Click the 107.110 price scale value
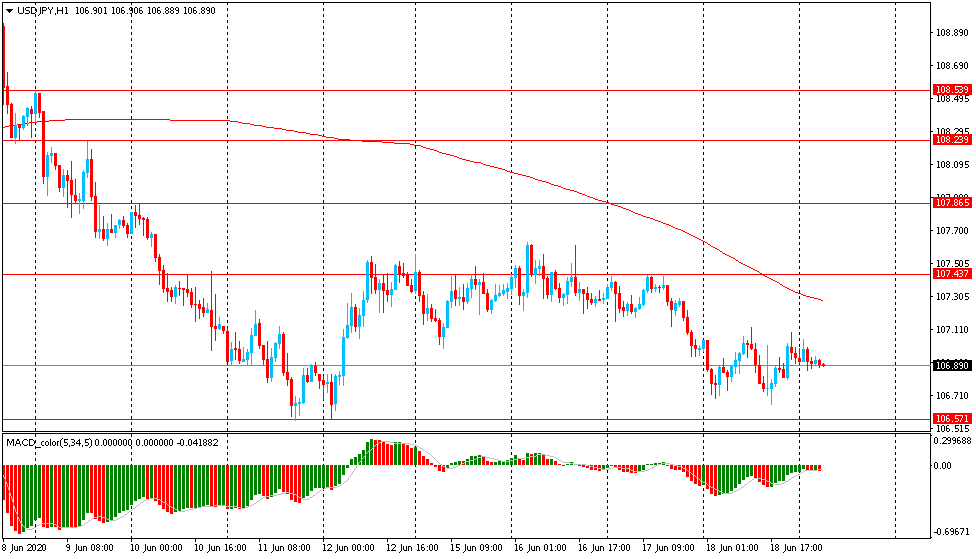 coord(952,329)
